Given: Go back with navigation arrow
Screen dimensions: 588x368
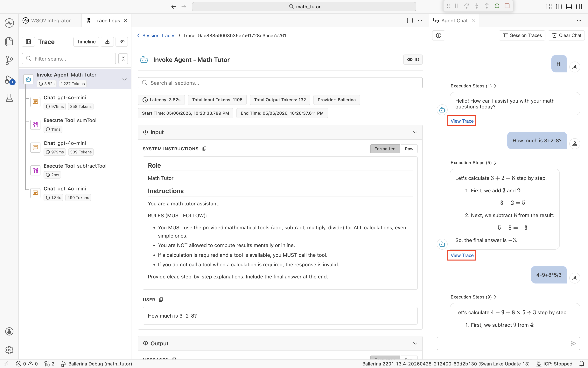Looking at the screenshot, I should [x=173, y=7].
